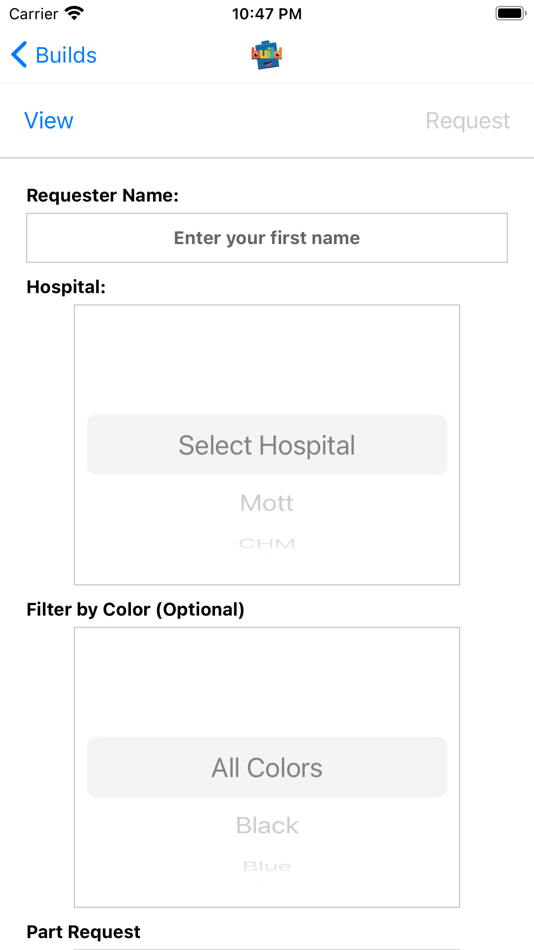
Task: Tap the Select Hospital picker row
Action: 267,445
